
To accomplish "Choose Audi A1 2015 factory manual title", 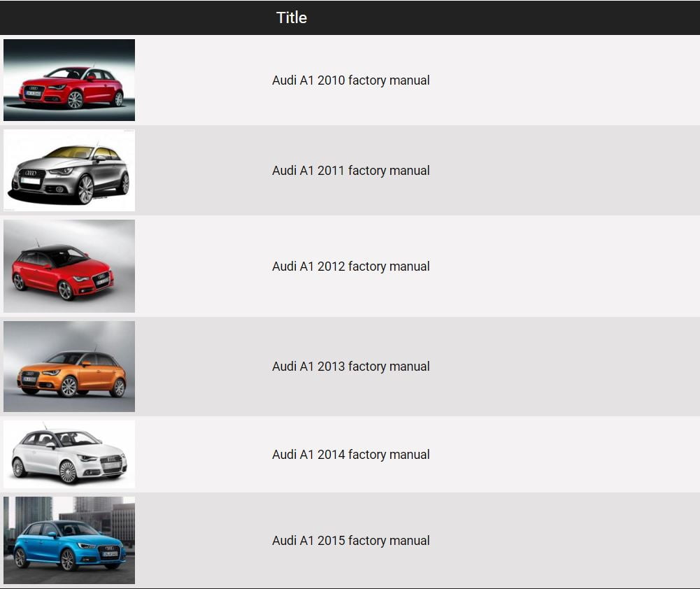I will pyautogui.click(x=350, y=541).
